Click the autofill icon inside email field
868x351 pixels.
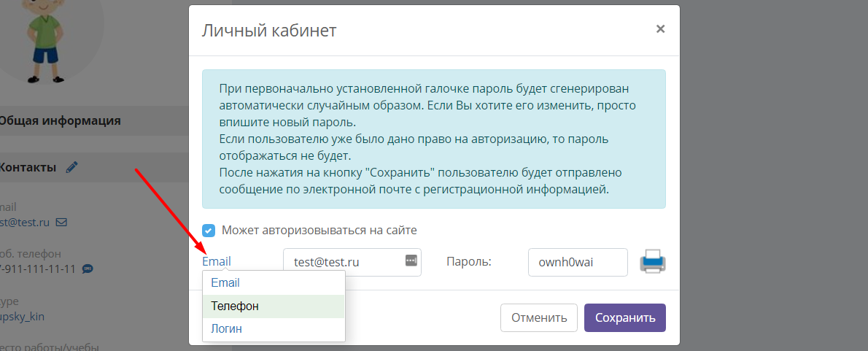click(x=411, y=261)
